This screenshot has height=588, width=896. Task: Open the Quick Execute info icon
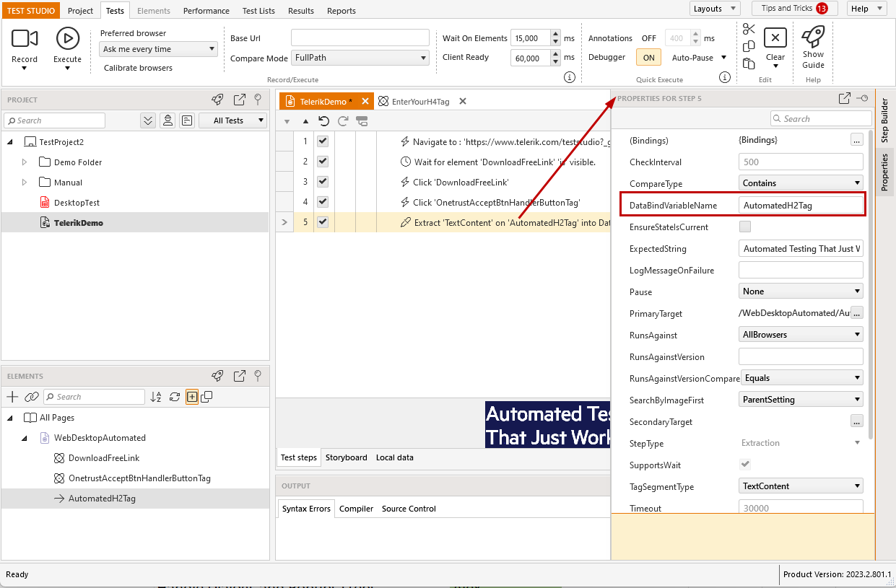(x=724, y=77)
